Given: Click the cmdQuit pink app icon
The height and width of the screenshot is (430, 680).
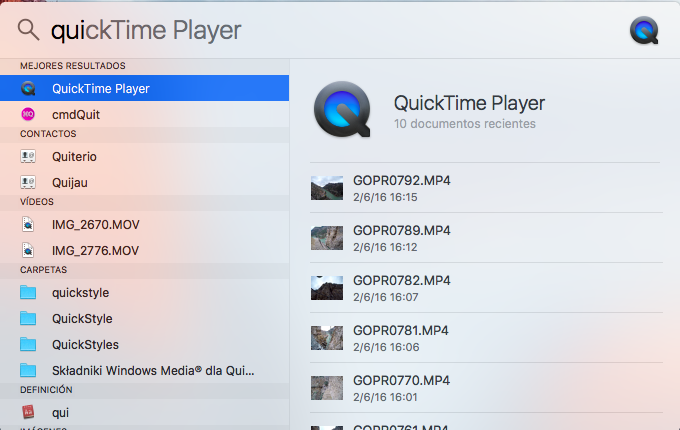Looking at the screenshot, I should (28, 114).
